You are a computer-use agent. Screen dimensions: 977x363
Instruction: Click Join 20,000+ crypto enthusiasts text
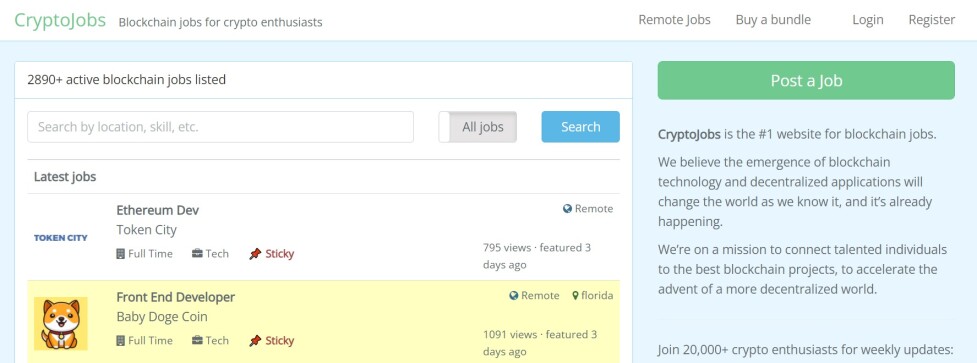tap(806, 350)
